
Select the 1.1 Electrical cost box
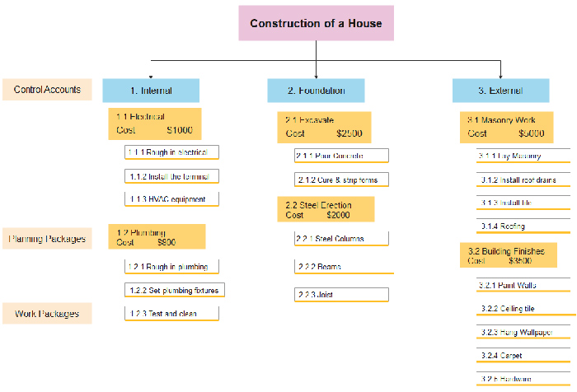coord(154,124)
